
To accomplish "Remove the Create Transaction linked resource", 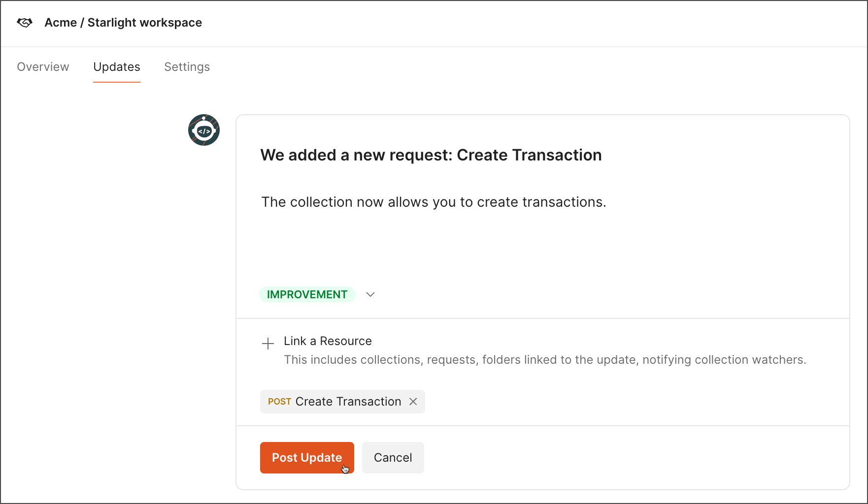I will pos(413,402).
